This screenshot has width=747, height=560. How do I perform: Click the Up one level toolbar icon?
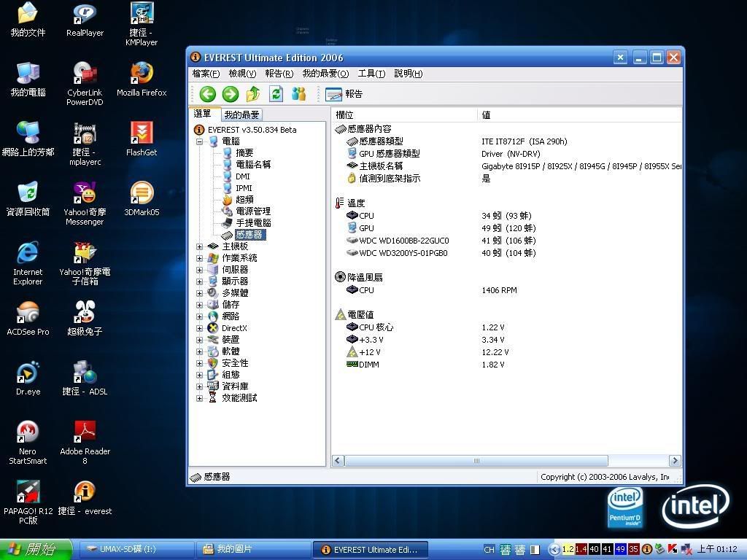click(x=253, y=94)
